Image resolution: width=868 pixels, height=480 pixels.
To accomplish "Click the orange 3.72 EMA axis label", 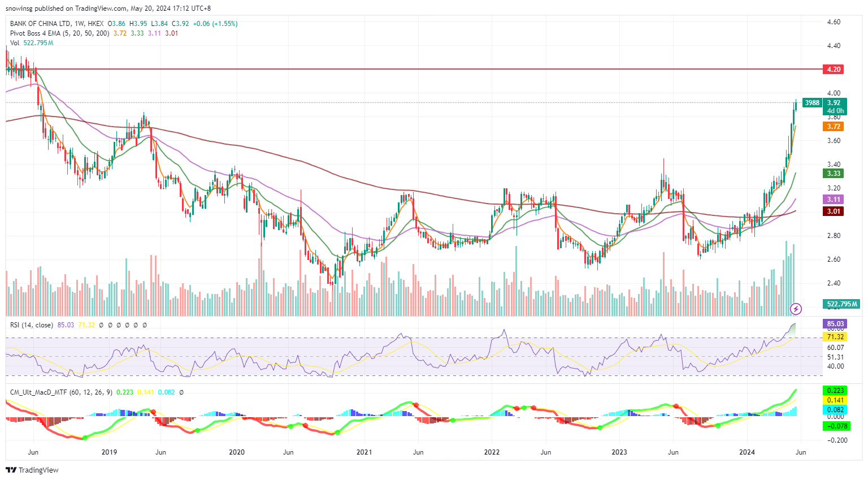I will [834, 127].
